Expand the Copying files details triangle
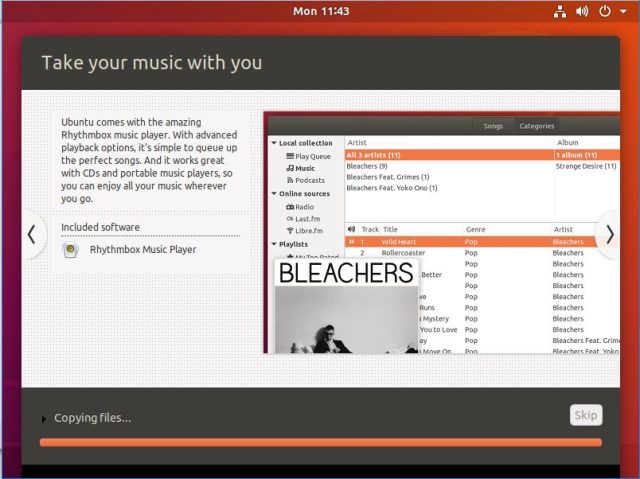Viewport: 640px width, 479px height. click(x=44, y=419)
